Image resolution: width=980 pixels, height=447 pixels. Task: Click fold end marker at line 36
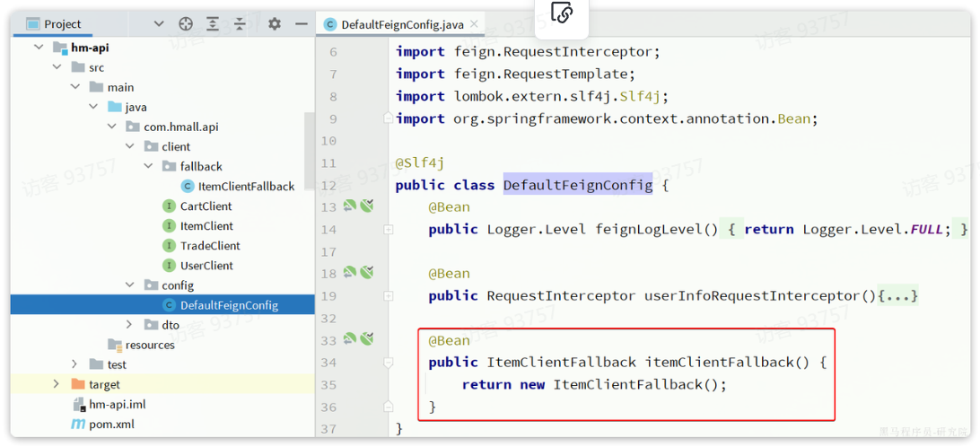[388, 407]
